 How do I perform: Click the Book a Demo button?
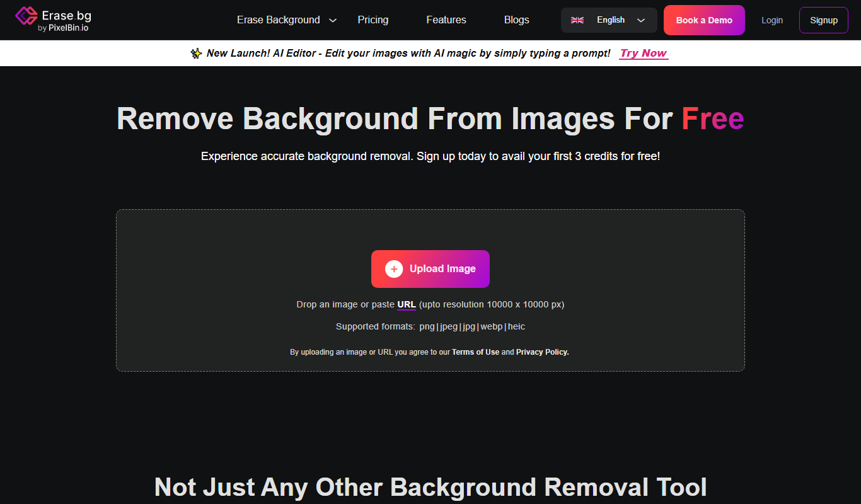click(704, 20)
